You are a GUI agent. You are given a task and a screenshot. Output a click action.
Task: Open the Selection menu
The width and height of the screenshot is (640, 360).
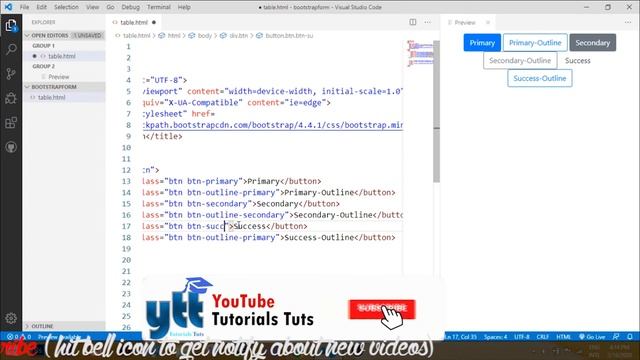tap(66, 7)
